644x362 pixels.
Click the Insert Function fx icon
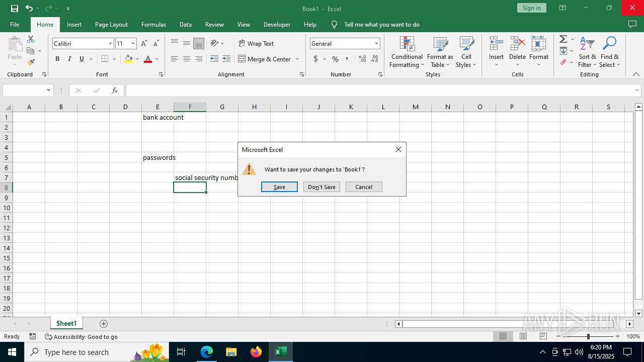tap(115, 90)
